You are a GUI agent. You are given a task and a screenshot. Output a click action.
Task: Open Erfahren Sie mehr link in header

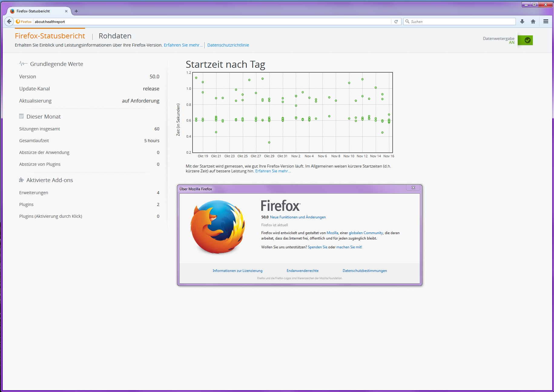tap(183, 45)
